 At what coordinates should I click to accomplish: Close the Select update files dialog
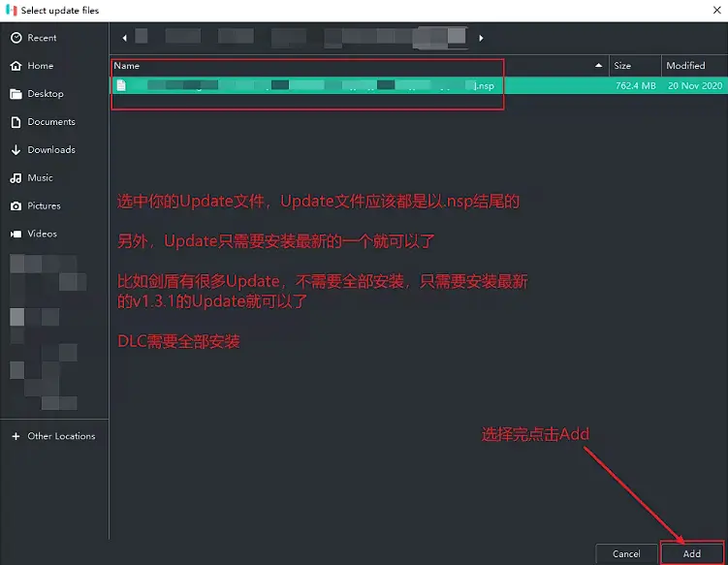717,11
